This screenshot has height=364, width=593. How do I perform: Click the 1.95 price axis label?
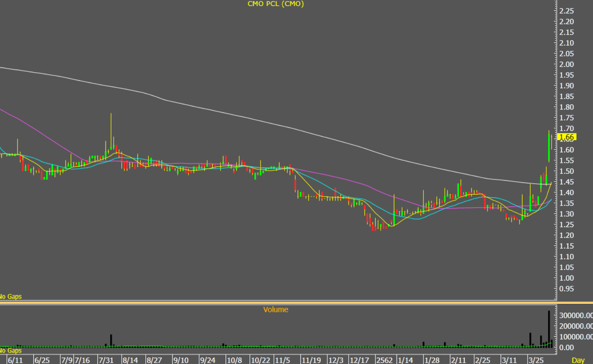(x=566, y=75)
